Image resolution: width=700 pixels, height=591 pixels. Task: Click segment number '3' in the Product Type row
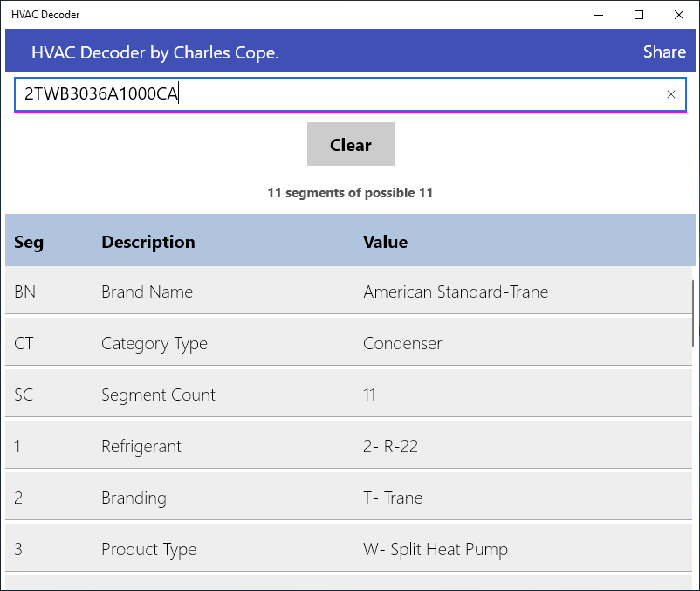click(x=18, y=549)
